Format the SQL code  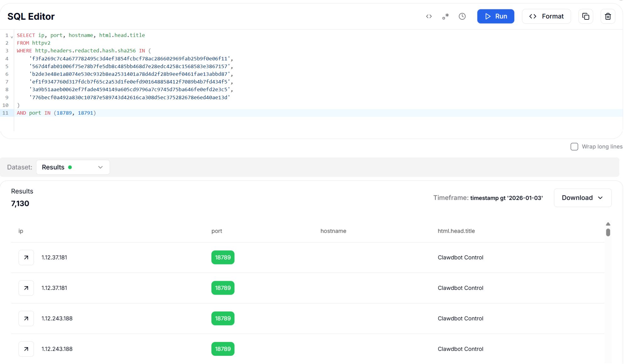pos(546,16)
